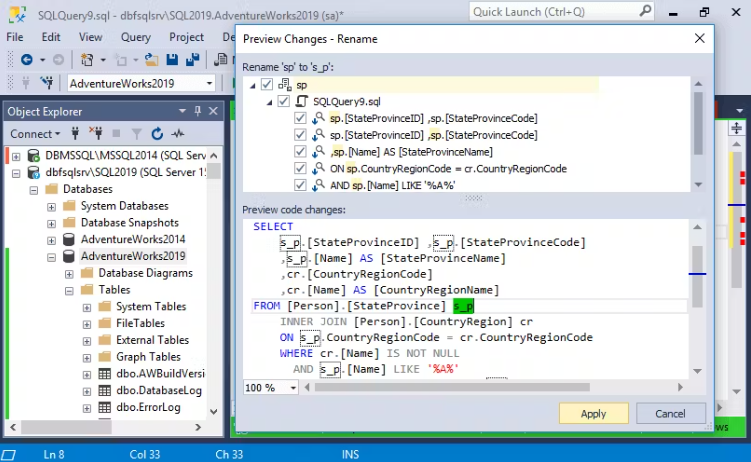Uncheck the AND sp.[Name] LIKE checkbox
This screenshot has width=751, height=462.
pos(300,185)
